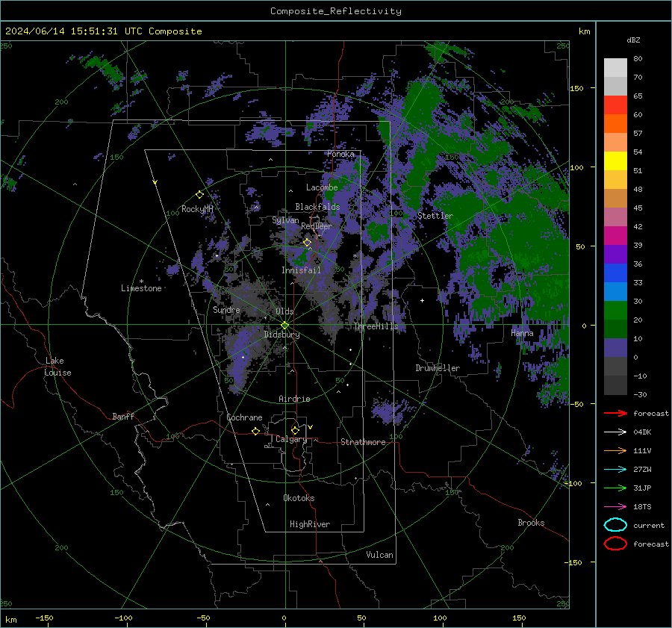Click the yellow diamond marker above Calgary

(295, 430)
